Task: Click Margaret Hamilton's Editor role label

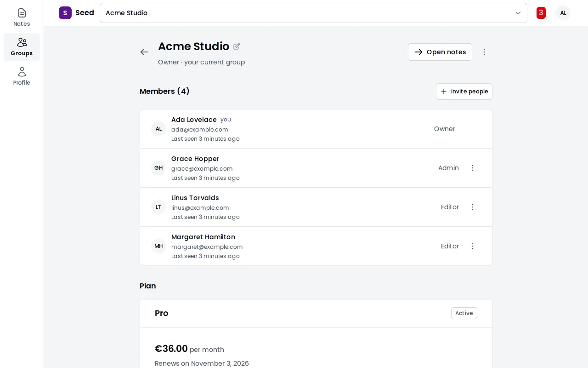Action: 450,246
